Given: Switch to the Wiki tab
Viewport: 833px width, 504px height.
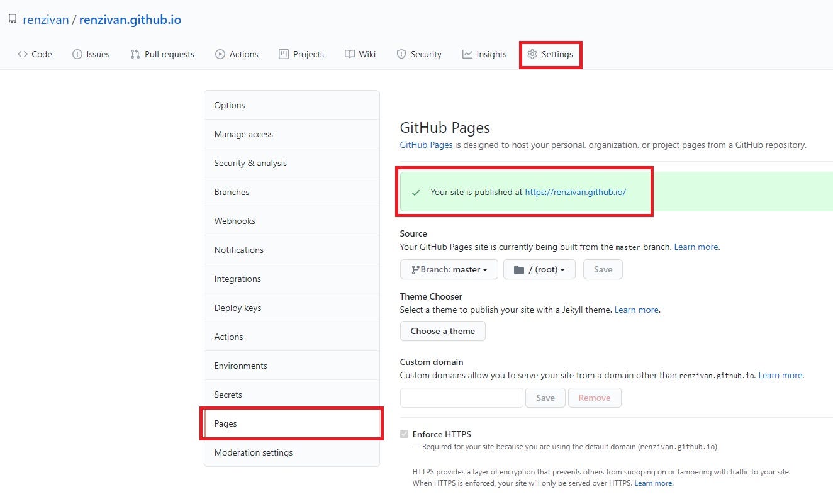Looking at the screenshot, I should pyautogui.click(x=360, y=54).
